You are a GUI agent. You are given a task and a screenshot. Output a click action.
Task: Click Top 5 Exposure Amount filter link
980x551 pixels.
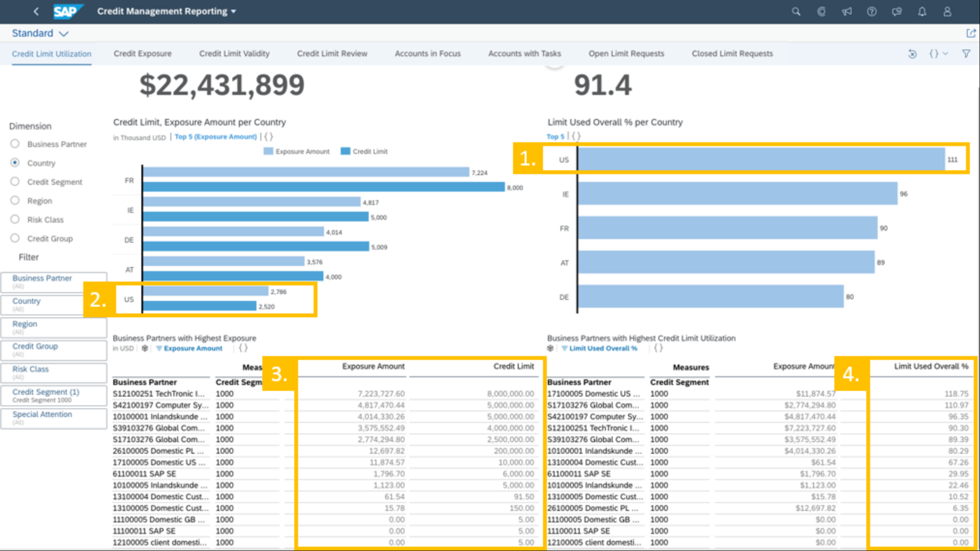pos(215,136)
